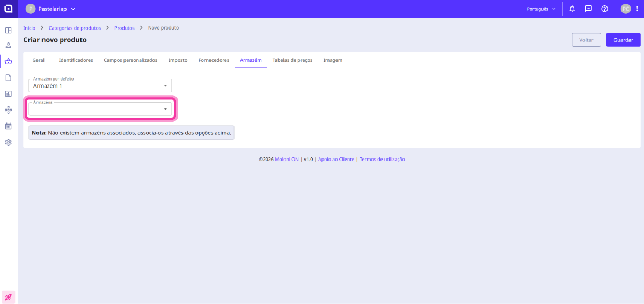Click the notifications bell icon
The height and width of the screenshot is (304, 644).
pos(572,9)
